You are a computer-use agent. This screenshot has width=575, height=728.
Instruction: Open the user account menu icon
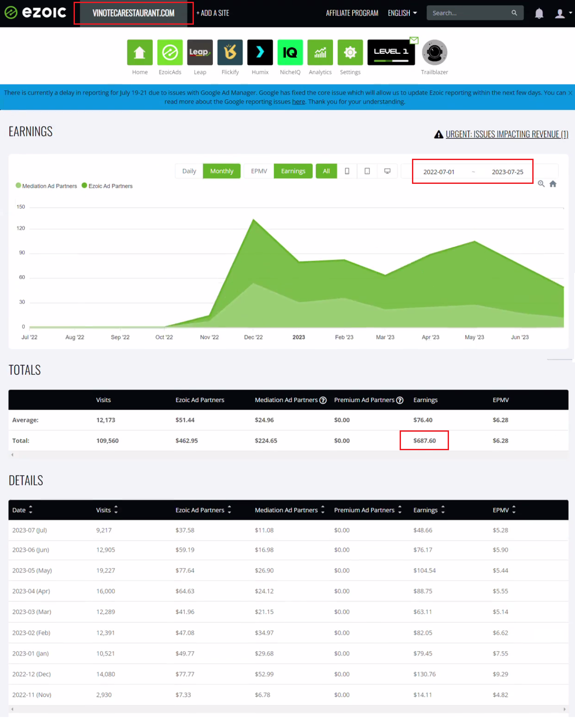click(x=560, y=13)
